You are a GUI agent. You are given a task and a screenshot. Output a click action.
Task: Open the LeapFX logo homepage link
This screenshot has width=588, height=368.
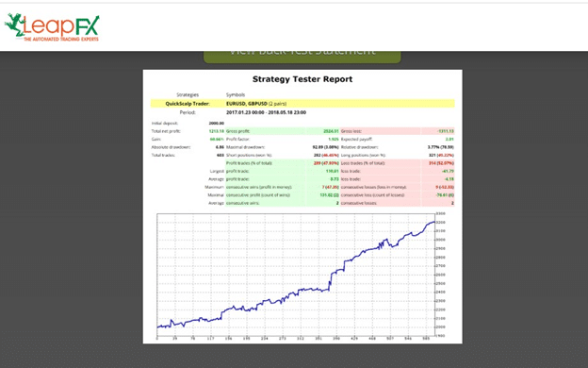52,27
